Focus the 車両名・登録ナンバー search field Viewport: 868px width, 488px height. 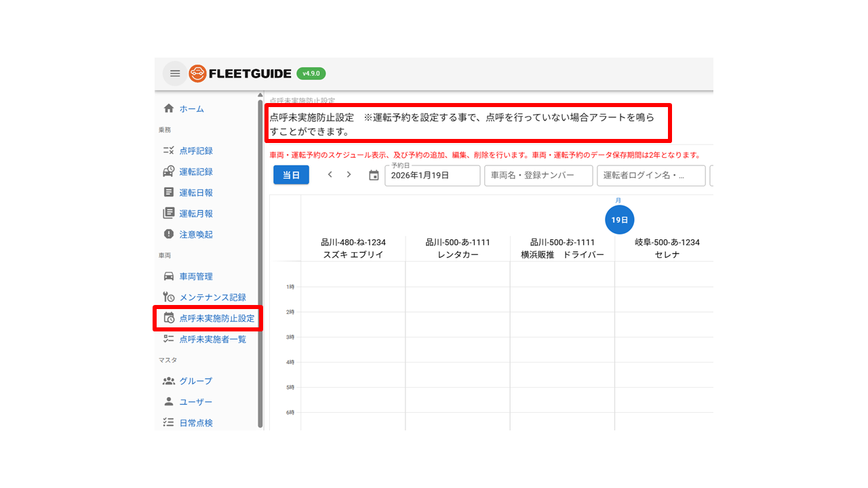[538, 176]
